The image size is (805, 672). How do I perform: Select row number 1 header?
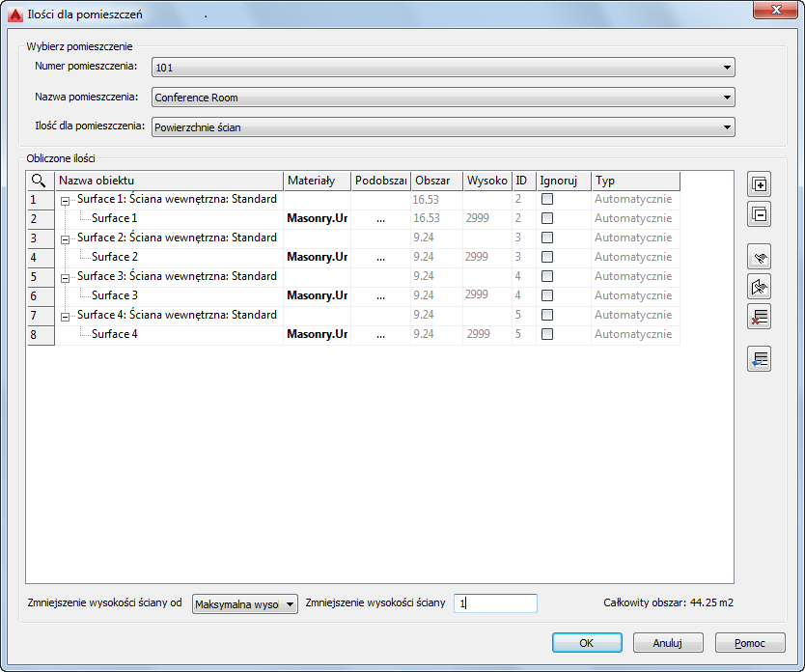pyautogui.click(x=41, y=200)
